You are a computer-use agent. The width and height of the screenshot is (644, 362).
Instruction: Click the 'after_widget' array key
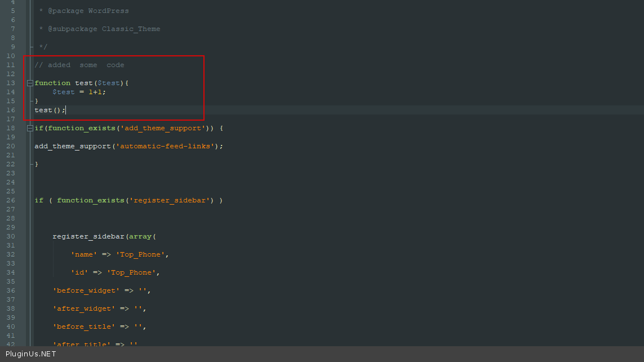pos(84,308)
